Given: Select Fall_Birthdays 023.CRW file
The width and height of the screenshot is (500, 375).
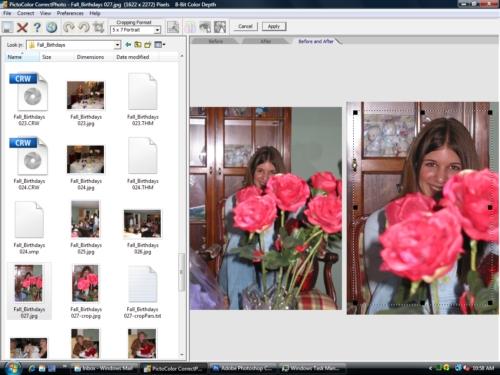Looking at the screenshot, I should 29,99.
